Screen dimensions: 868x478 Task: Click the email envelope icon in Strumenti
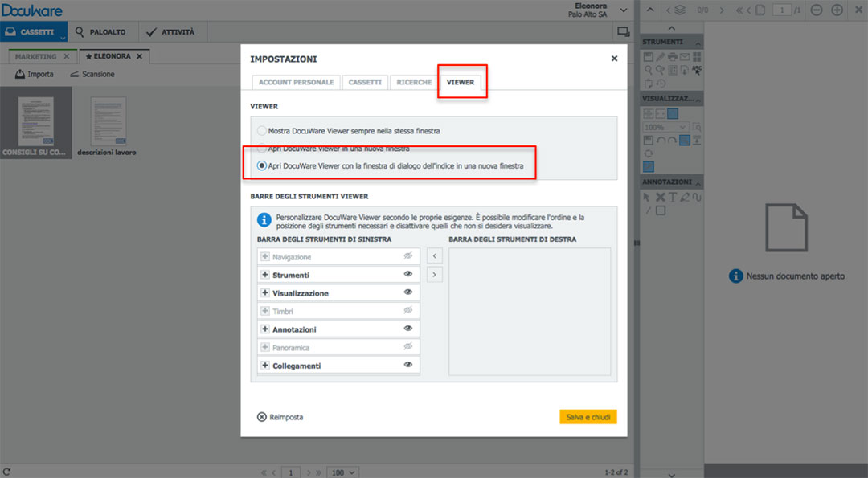coord(685,56)
